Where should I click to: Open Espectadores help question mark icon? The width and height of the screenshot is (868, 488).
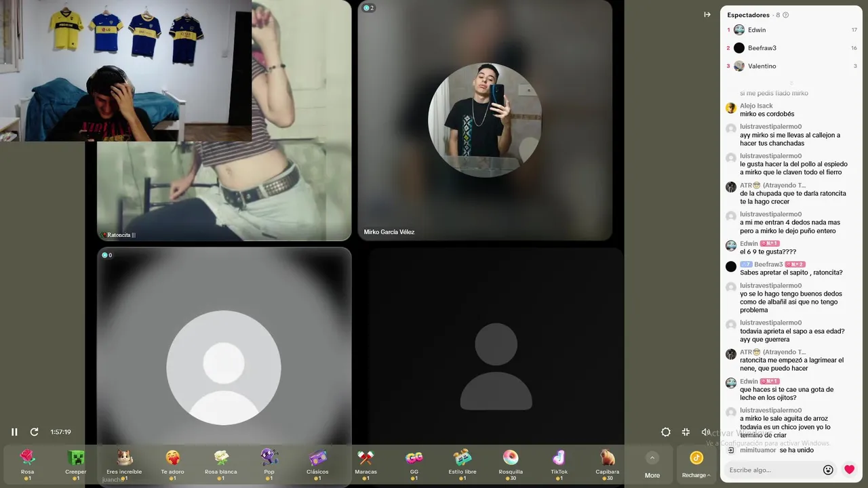(785, 15)
